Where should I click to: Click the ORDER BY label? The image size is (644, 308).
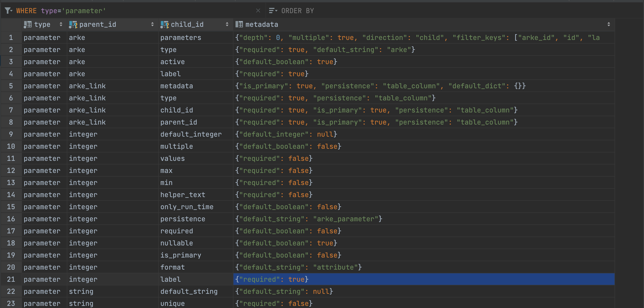[x=298, y=11]
